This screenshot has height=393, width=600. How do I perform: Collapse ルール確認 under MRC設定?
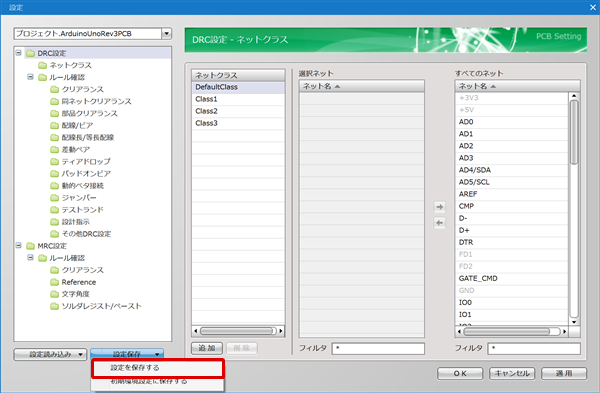tap(30, 258)
